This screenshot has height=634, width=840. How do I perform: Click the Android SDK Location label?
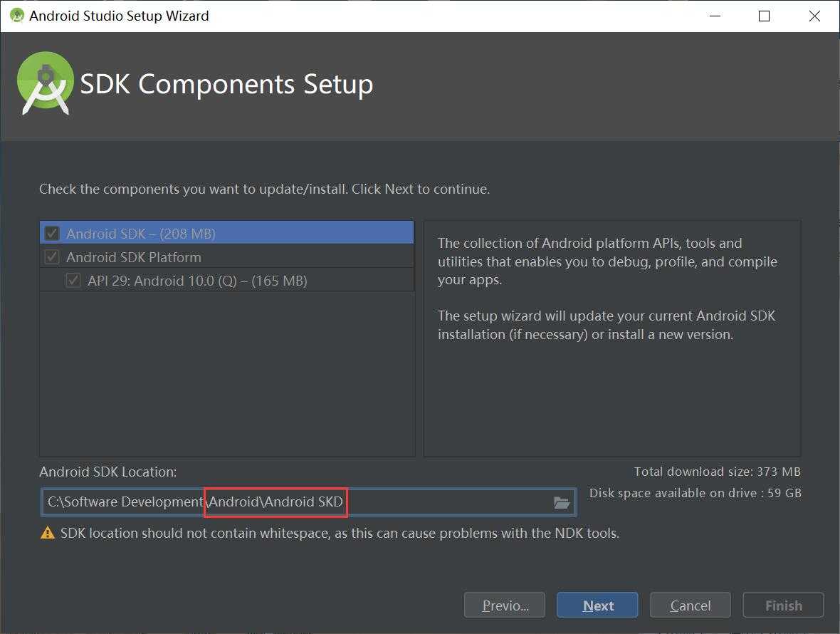click(107, 472)
